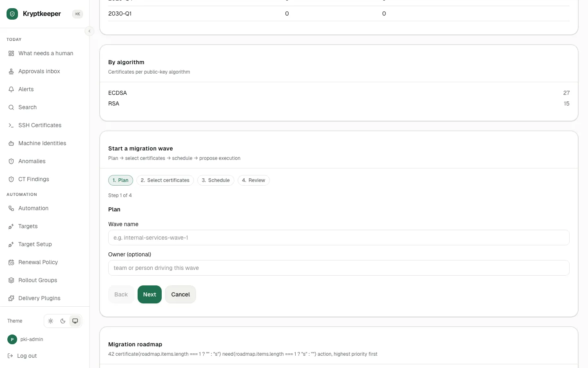Select system theme monitor toggle

[x=75, y=321]
